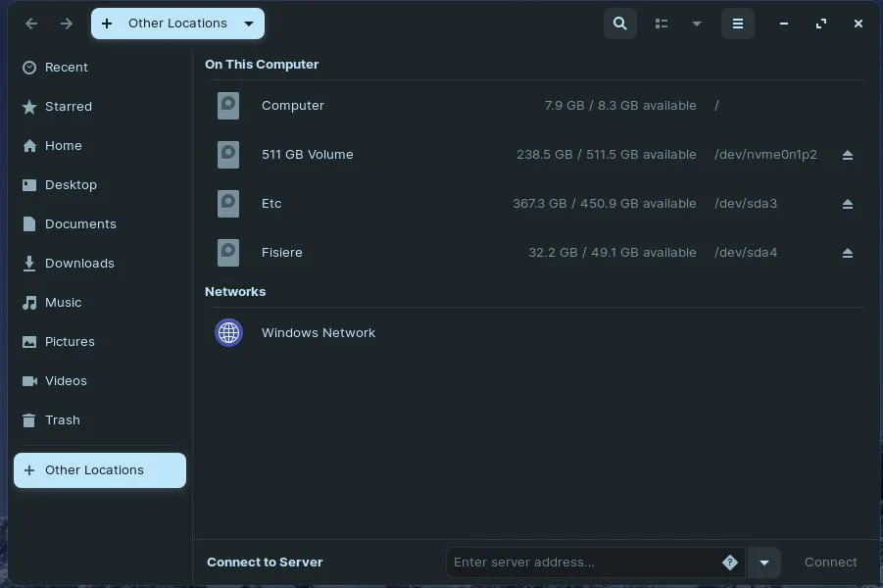Open the Fisiere volume row
The width and height of the screenshot is (883, 588).
coord(534,253)
